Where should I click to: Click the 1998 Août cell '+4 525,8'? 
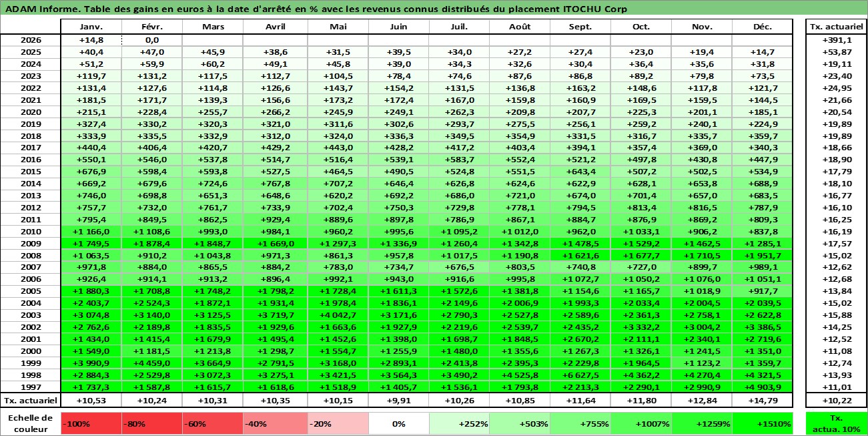coord(520,375)
